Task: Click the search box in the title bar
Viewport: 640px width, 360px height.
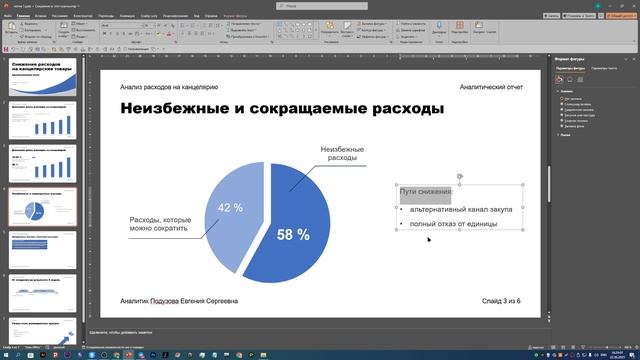Action: 322,6
